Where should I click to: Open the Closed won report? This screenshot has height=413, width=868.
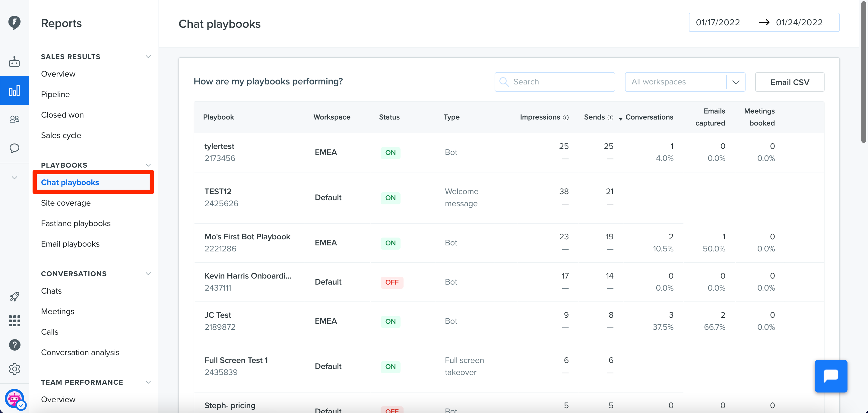pos(62,115)
